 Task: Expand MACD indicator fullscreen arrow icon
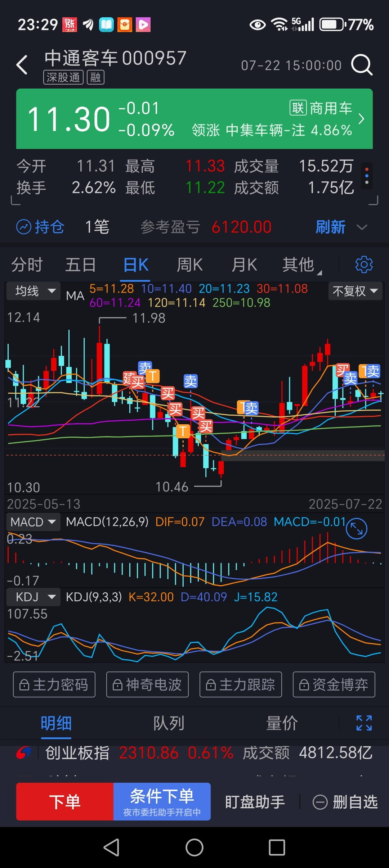pos(356,529)
